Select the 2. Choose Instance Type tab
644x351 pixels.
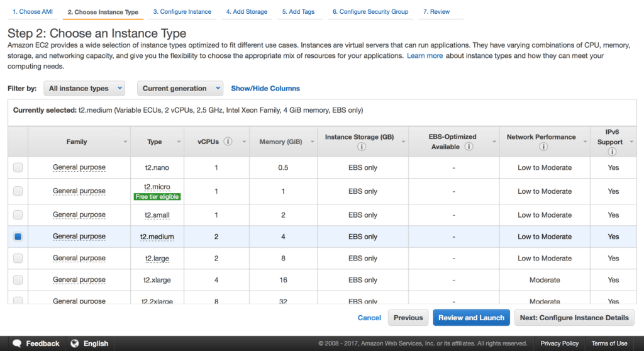click(103, 12)
